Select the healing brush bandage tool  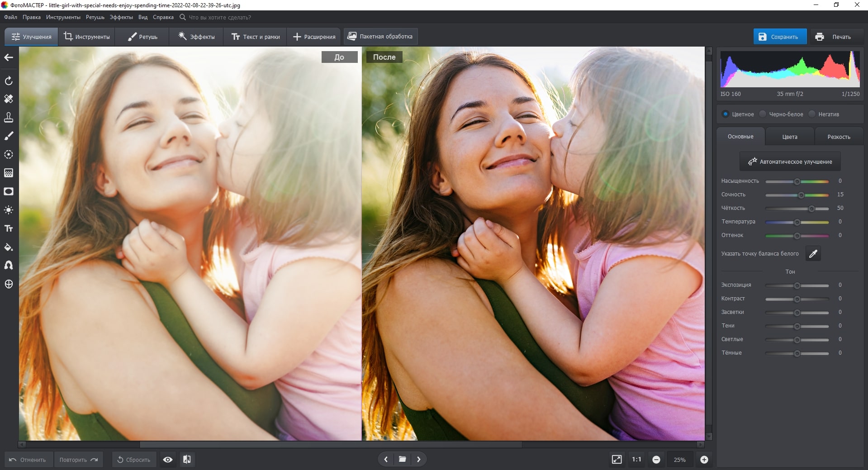pyautogui.click(x=9, y=99)
